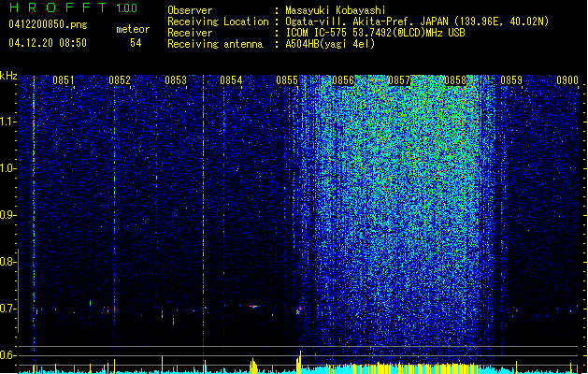Click the 0854 time marker
The width and height of the screenshot is (588, 374).
[231, 80]
